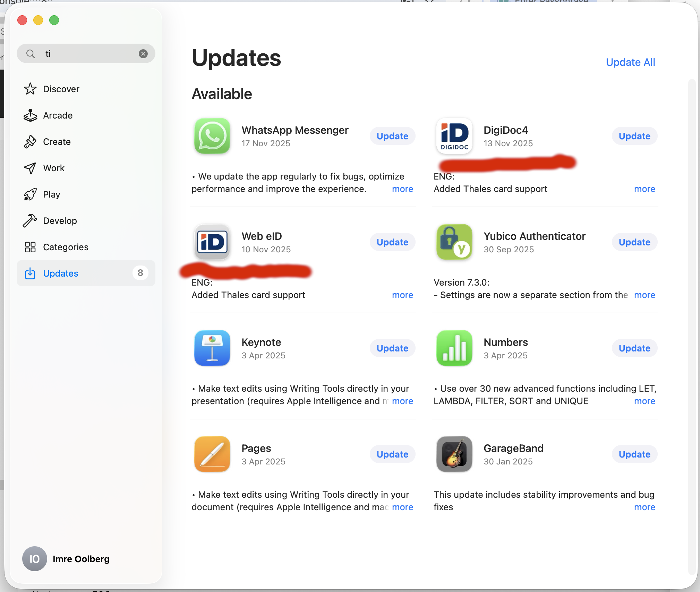The width and height of the screenshot is (700, 592).
Task: Click the DigiDoc4 app icon
Action: (x=454, y=136)
